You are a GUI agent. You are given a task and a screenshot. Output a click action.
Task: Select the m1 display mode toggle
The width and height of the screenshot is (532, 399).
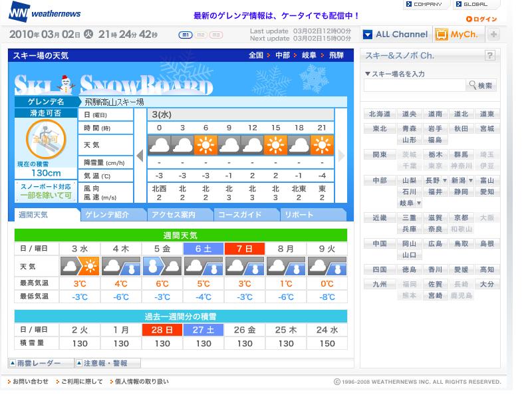186,35
